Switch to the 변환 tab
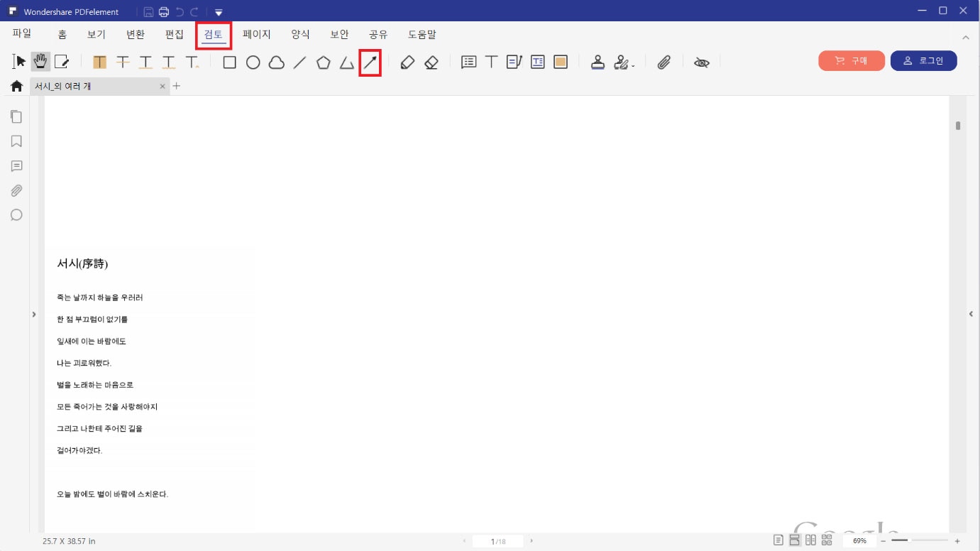The image size is (980, 551). [x=136, y=34]
